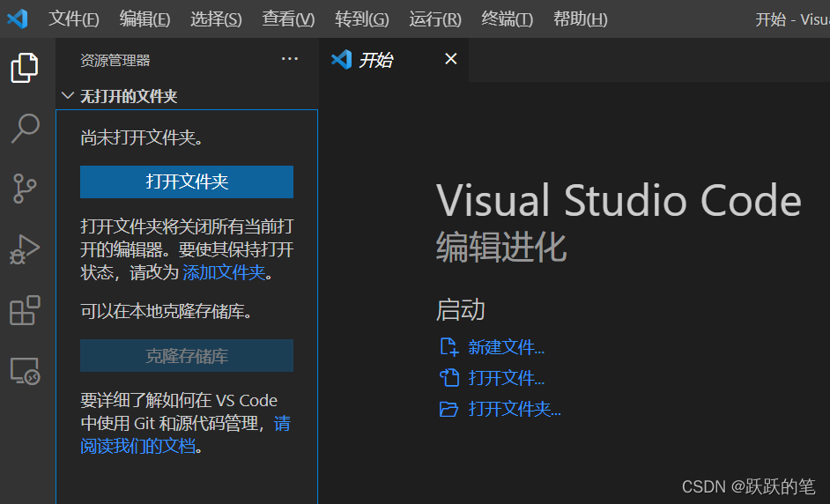Open the Run and Debug view icon
The height and width of the screenshot is (504, 830).
point(25,248)
